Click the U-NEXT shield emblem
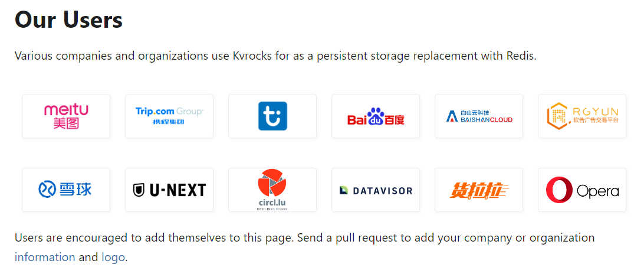The image size is (644, 277). (139, 190)
